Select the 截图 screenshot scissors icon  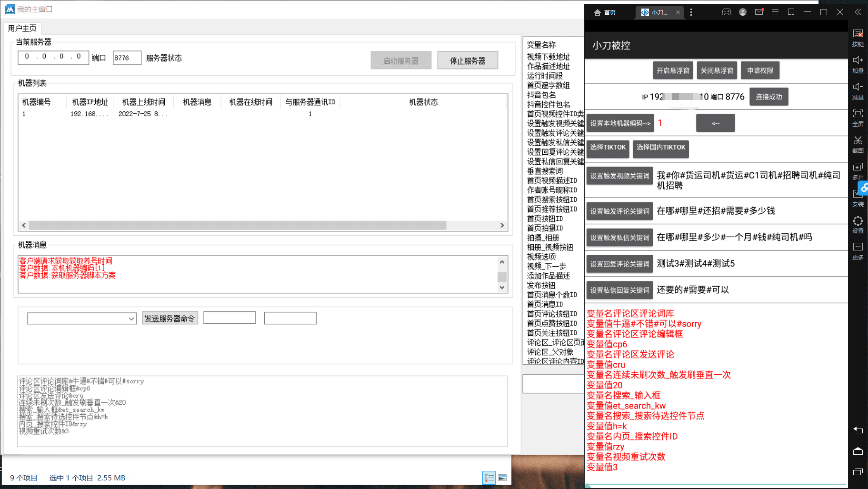coord(858,141)
